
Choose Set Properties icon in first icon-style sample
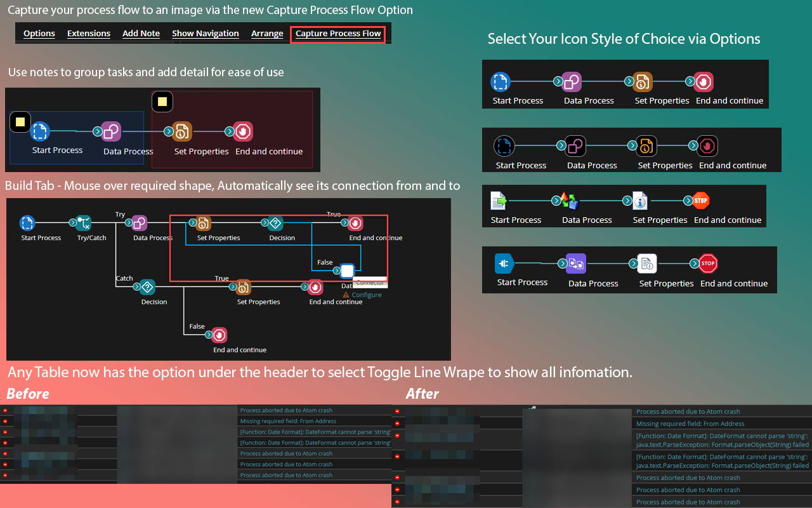[x=643, y=82]
